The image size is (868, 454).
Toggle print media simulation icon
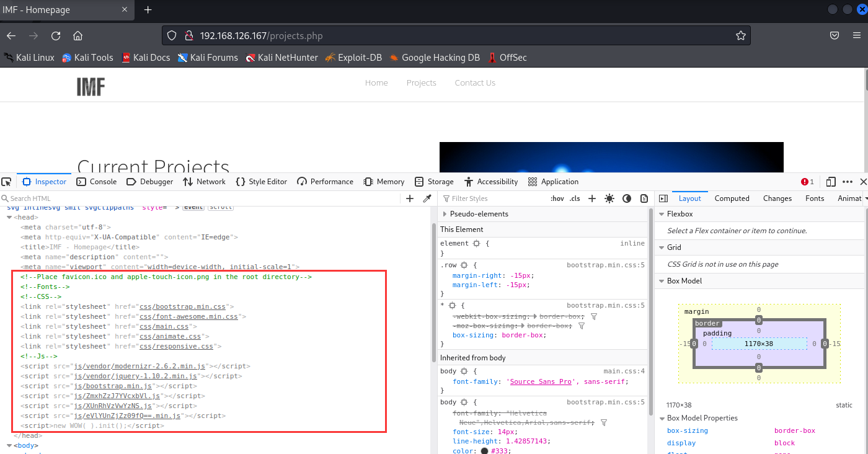click(644, 198)
